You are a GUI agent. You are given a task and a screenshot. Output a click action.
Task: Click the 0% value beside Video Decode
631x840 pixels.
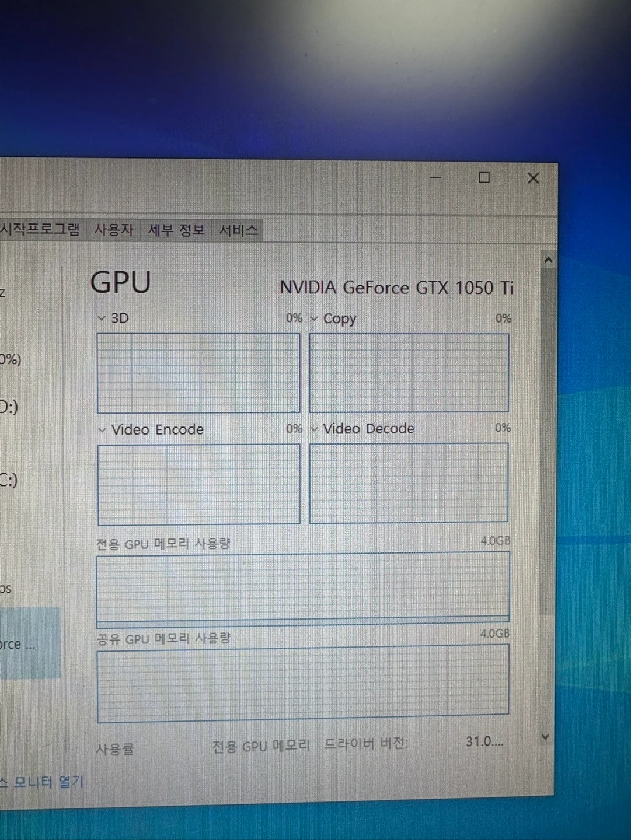pyautogui.click(x=503, y=428)
